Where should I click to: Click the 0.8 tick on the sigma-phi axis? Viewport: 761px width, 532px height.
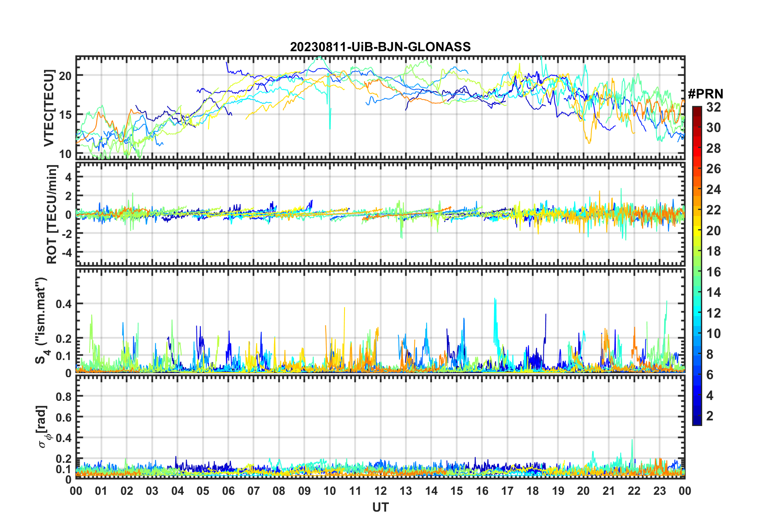[64, 396]
